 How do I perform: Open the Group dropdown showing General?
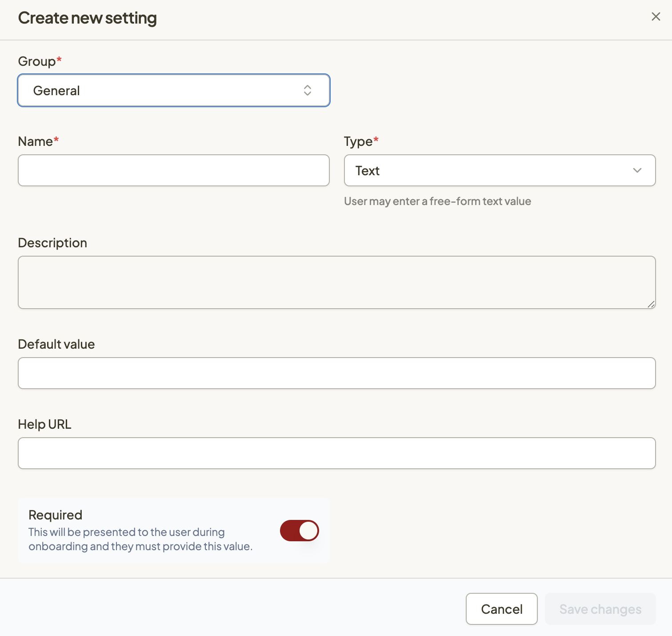click(173, 91)
